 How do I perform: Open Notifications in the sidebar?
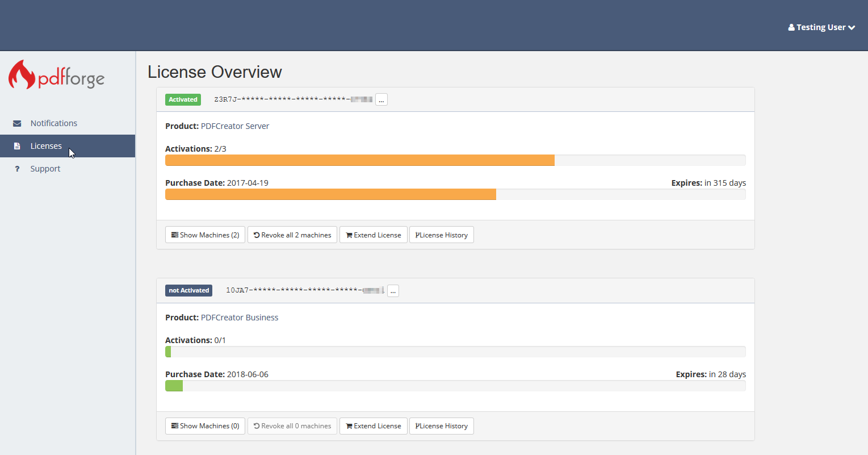(x=68, y=123)
